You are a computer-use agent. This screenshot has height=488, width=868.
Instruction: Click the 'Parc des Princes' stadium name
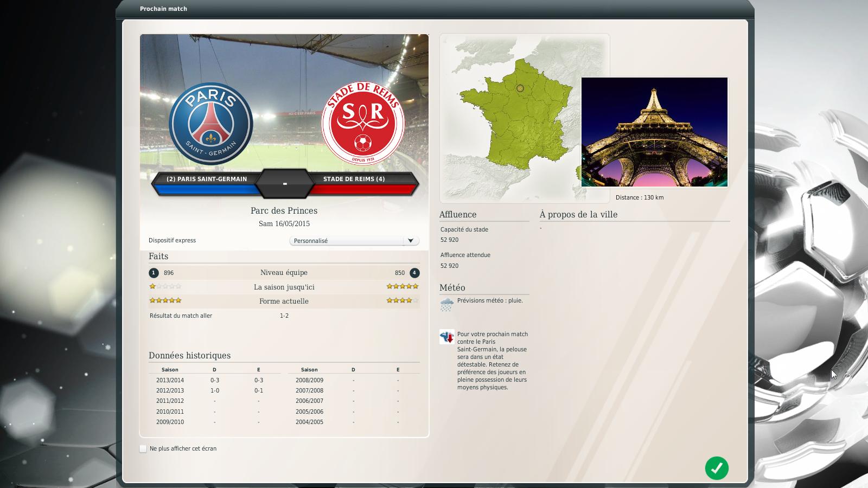[x=284, y=210]
